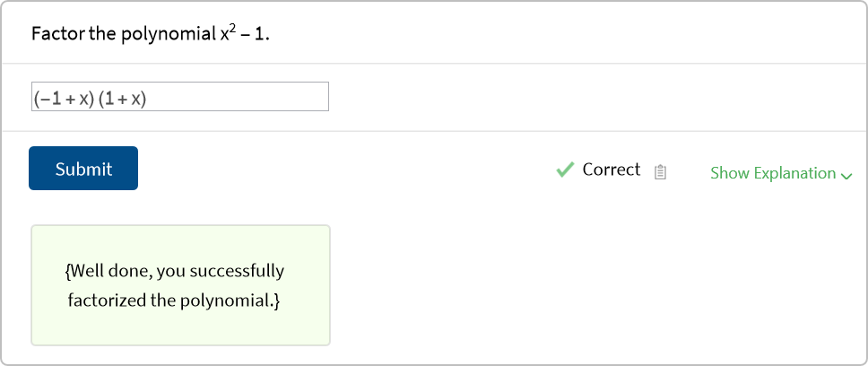Click the clipboard icon beside Correct
The image size is (868, 366).
[660, 172]
